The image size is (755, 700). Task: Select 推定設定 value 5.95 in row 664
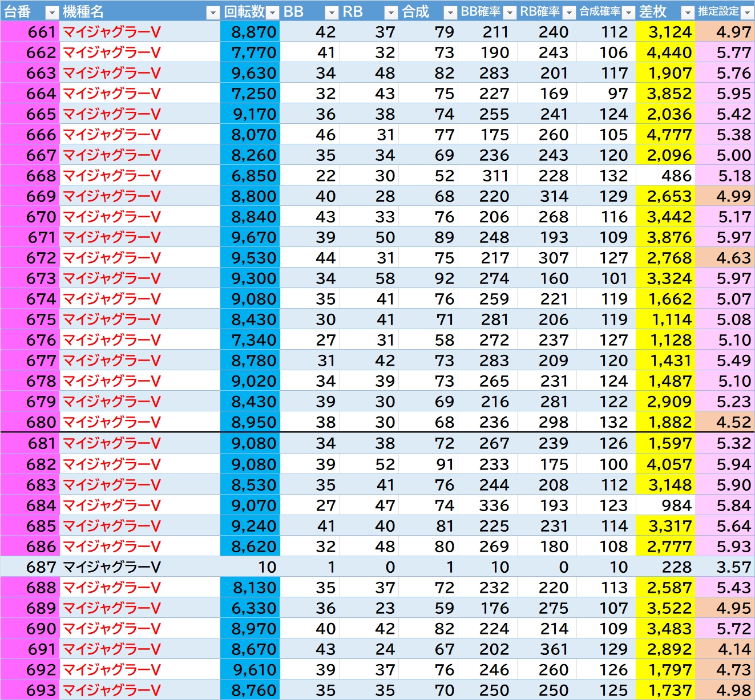coord(725,94)
